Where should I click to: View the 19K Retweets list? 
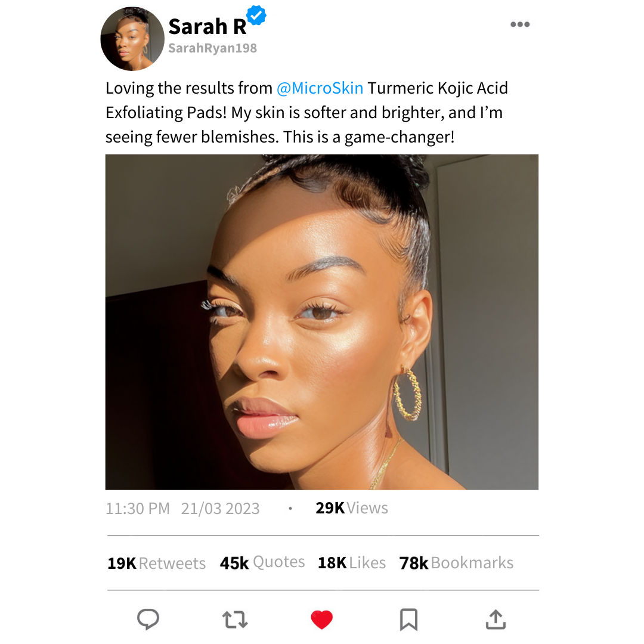click(156, 563)
